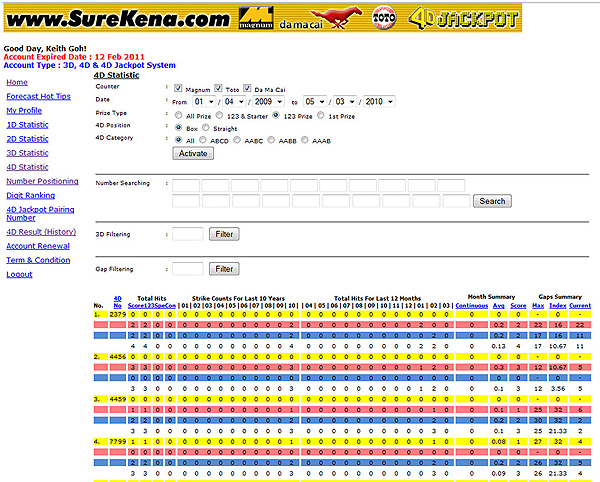Select the 123 Prize radio button

pyautogui.click(x=276, y=115)
